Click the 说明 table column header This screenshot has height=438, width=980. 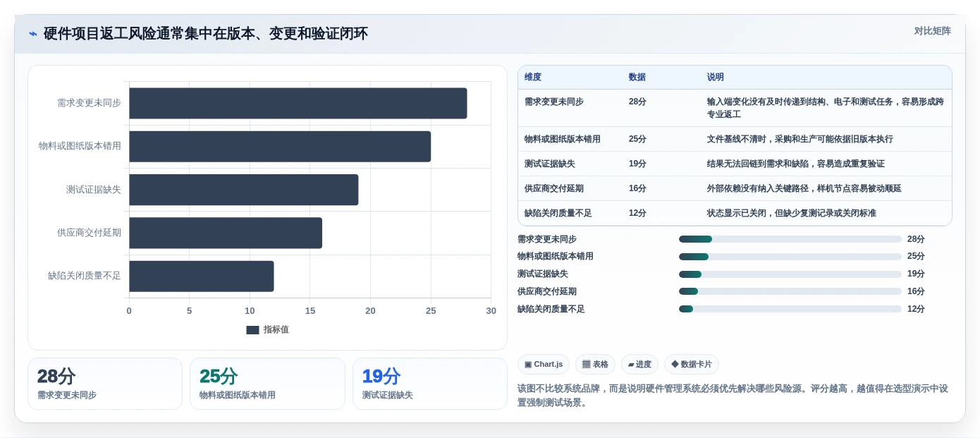tap(716, 77)
